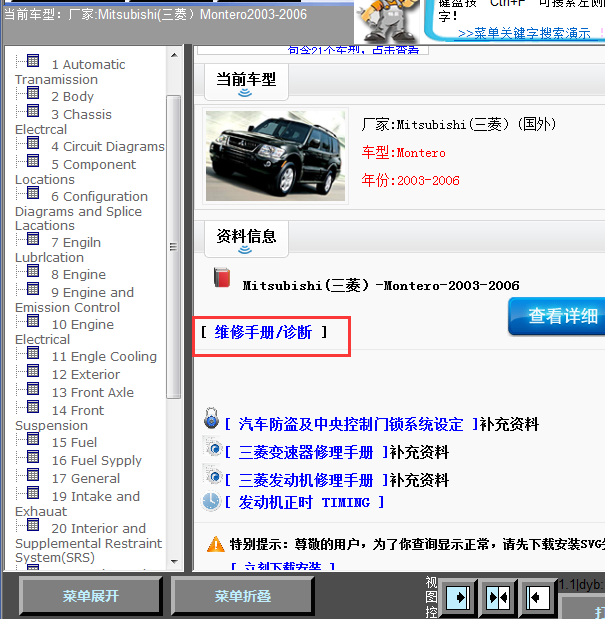Viewport: 605px width, 619px height.
Task: Click the 查看详细 button
Action: tap(557, 317)
